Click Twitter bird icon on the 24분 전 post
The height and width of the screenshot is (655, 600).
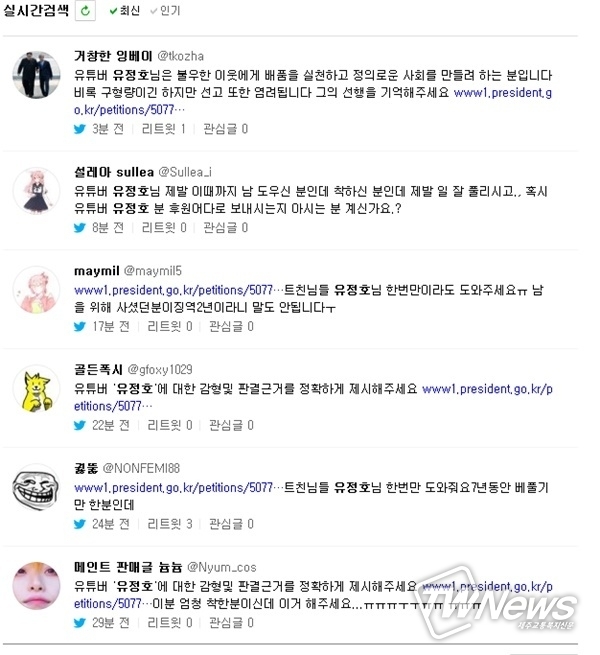tap(80, 524)
